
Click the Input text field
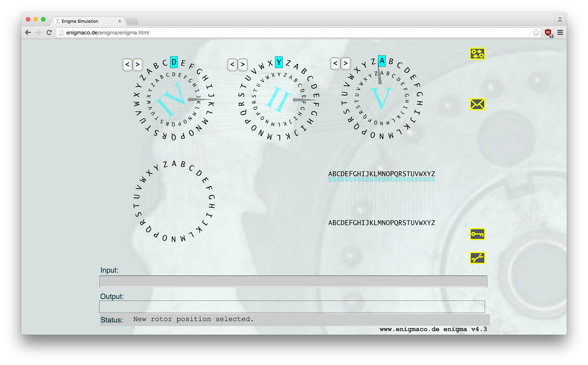point(293,282)
